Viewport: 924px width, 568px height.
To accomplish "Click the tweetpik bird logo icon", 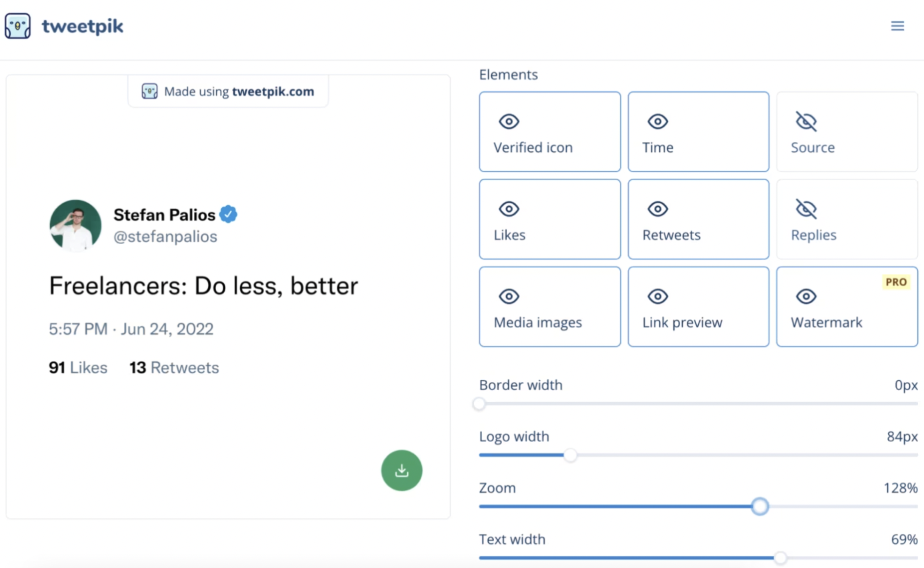I will (17, 26).
